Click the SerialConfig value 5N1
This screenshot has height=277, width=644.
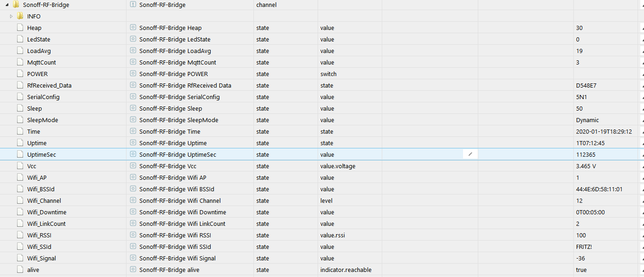[x=582, y=97]
